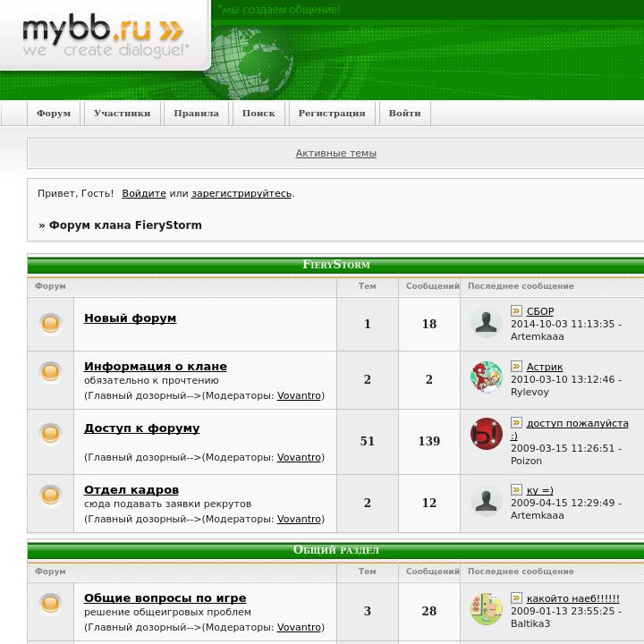Click status icon for Доступ к форуму
Image resolution: width=644 pixels, height=644 pixels.
50,433
